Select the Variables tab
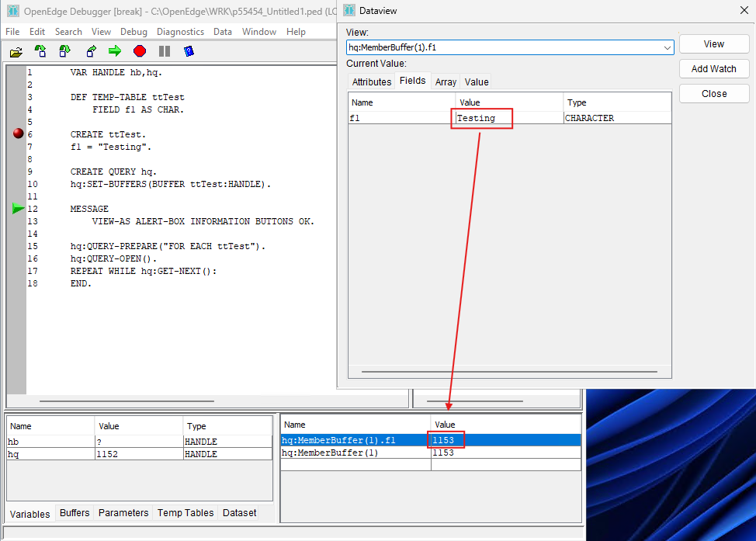756x541 pixels. pyautogui.click(x=30, y=514)
